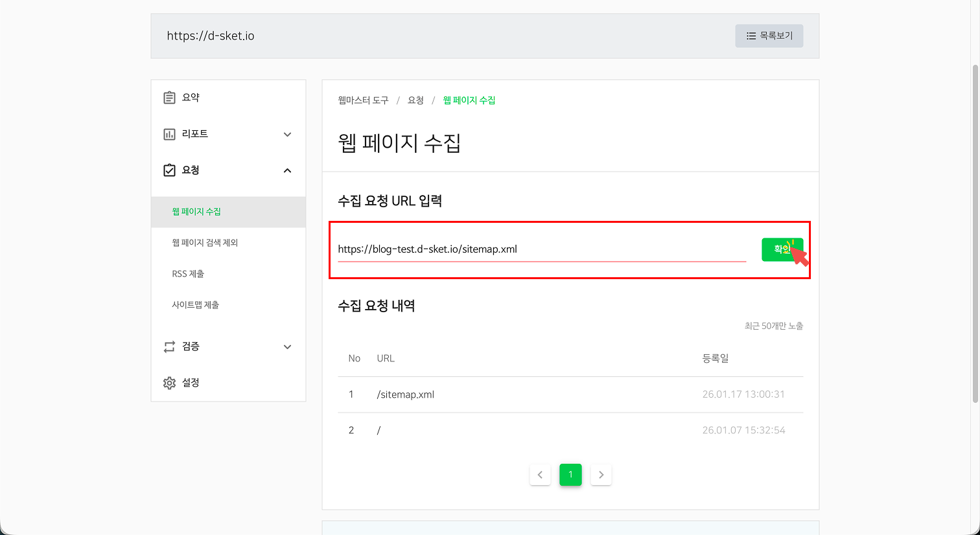The image size is (980, 535).
Task: Open the /sitemap.xml entry in request history
Action: [405, 394]
